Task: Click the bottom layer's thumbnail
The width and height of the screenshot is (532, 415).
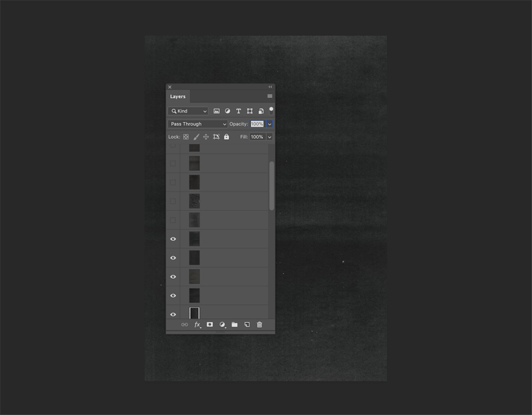Action: (195, 313)
